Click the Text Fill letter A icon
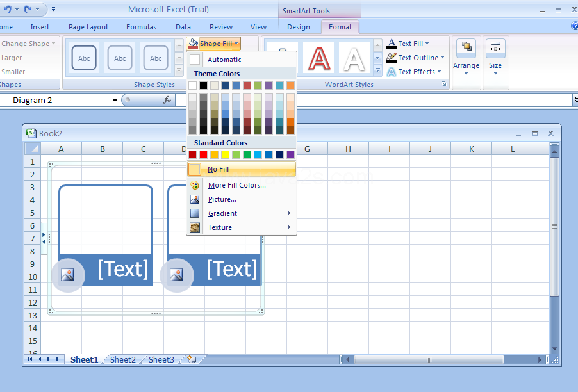 (392, 44)
